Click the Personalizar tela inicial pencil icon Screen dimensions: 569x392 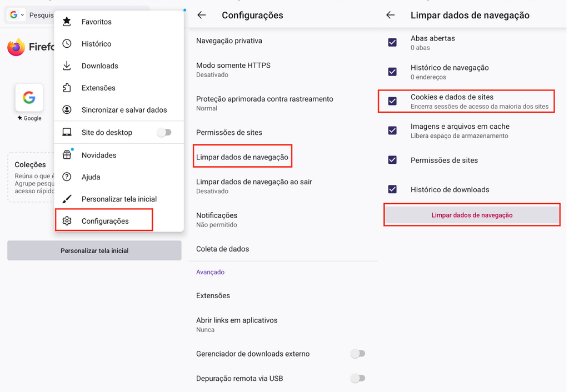coord(67,199)
